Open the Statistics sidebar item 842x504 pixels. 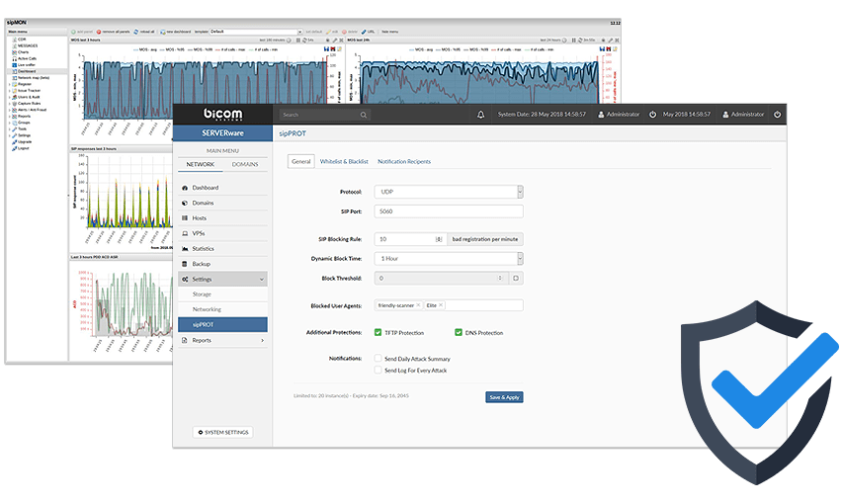[203, 248]
